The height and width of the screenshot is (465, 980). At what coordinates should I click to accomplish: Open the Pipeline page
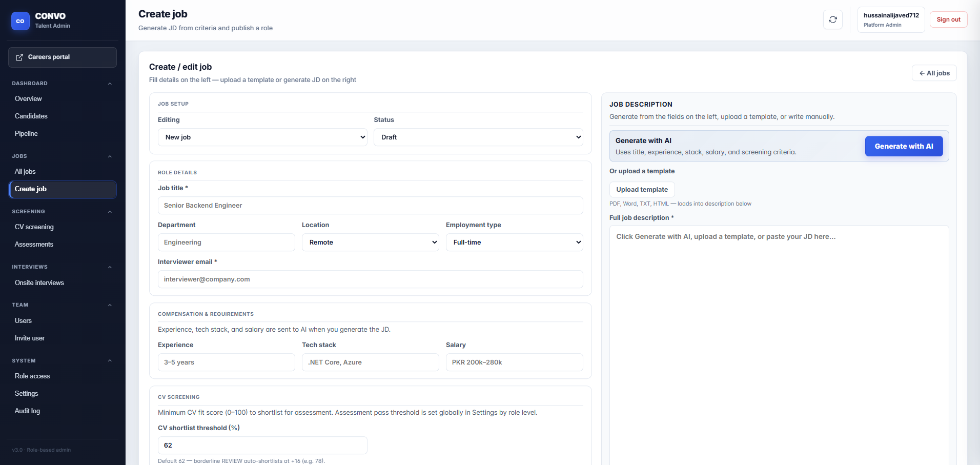[x=63, y=133]
